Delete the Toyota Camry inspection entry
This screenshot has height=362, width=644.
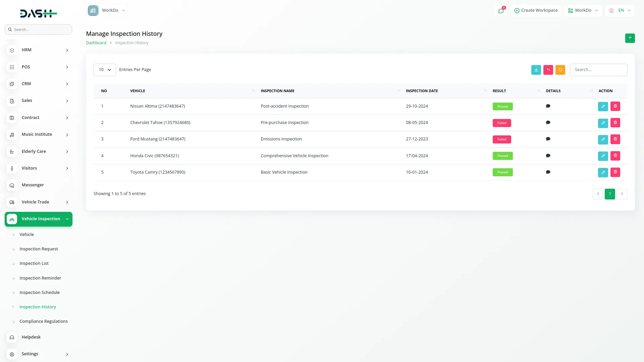point(615,172)
